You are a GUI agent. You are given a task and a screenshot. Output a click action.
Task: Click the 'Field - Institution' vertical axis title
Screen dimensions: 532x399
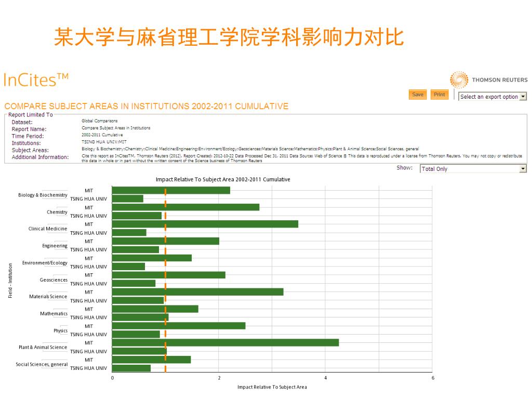pyautogui.click(x=10, y=281)
